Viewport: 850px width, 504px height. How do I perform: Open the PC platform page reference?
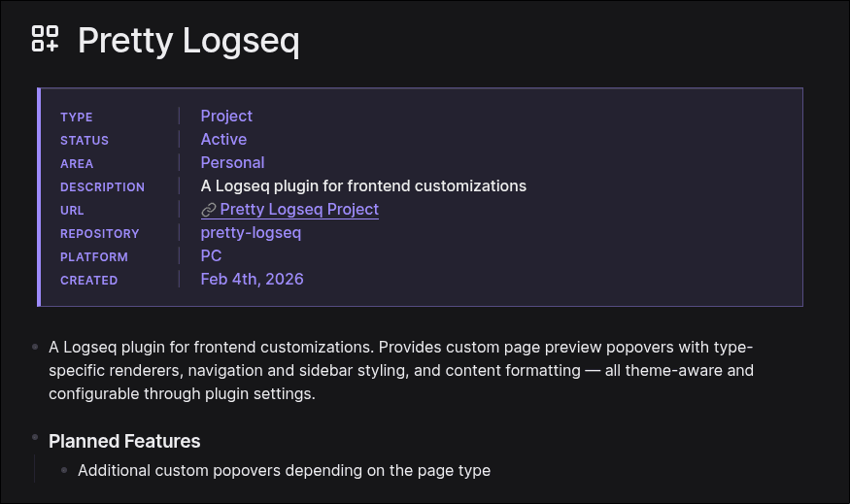(x=211, y=256)
